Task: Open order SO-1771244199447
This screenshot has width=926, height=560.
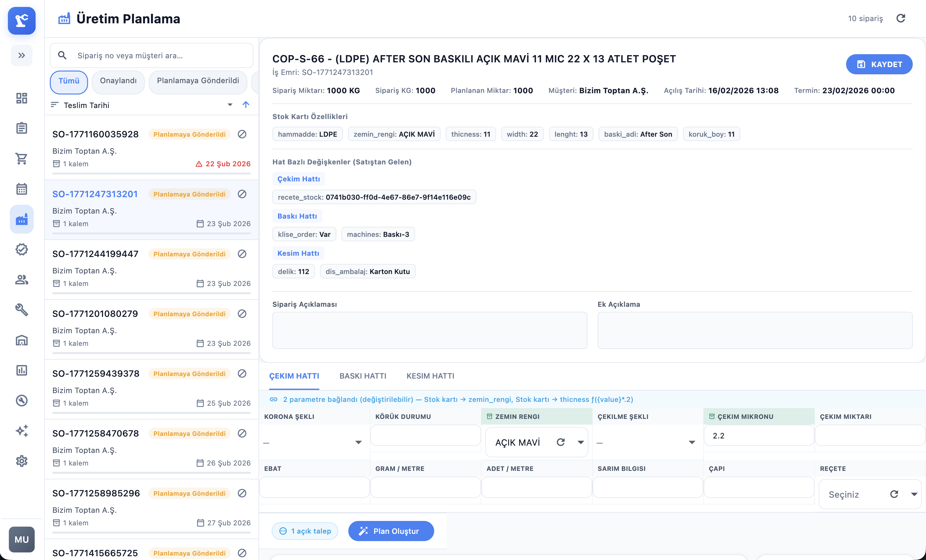Action: tap(152, 269)
